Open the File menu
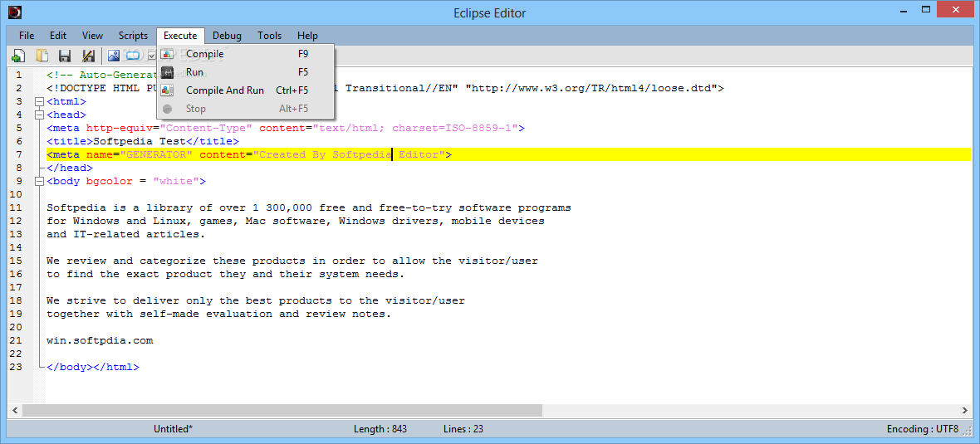The image size is (980, 444). [27, 36]
